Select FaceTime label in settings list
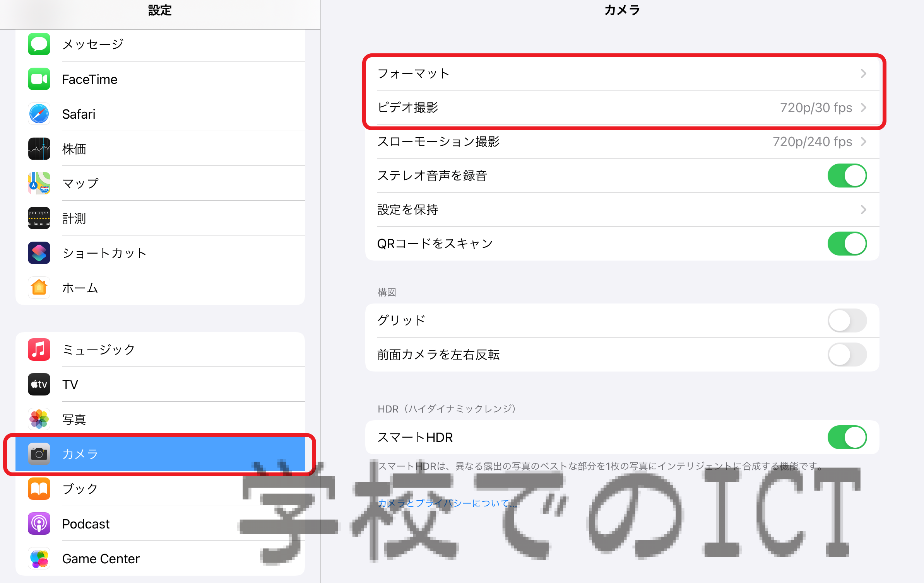This screenshot has width=924, height=583. coord(90,79)
